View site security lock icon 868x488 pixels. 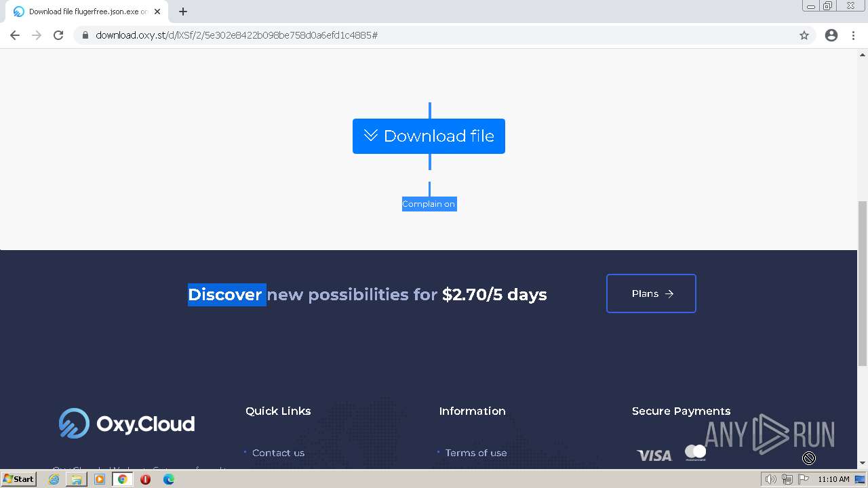(85, 35)
